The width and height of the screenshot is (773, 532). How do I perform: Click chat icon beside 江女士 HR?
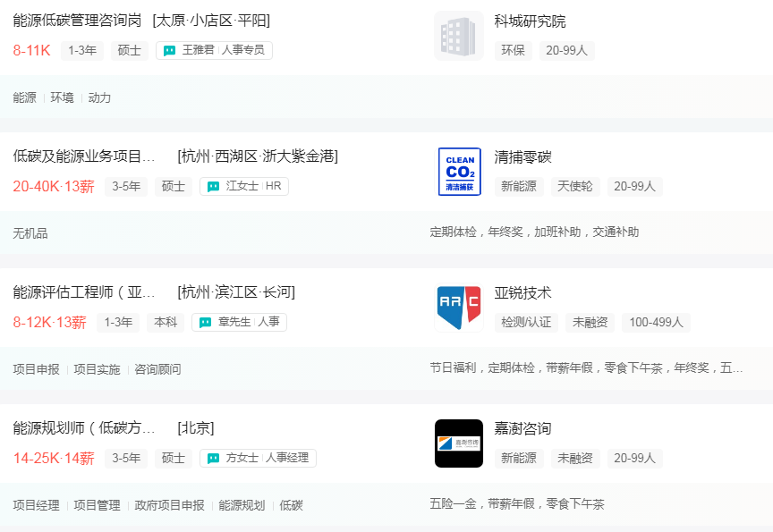(x=213, y=187)
